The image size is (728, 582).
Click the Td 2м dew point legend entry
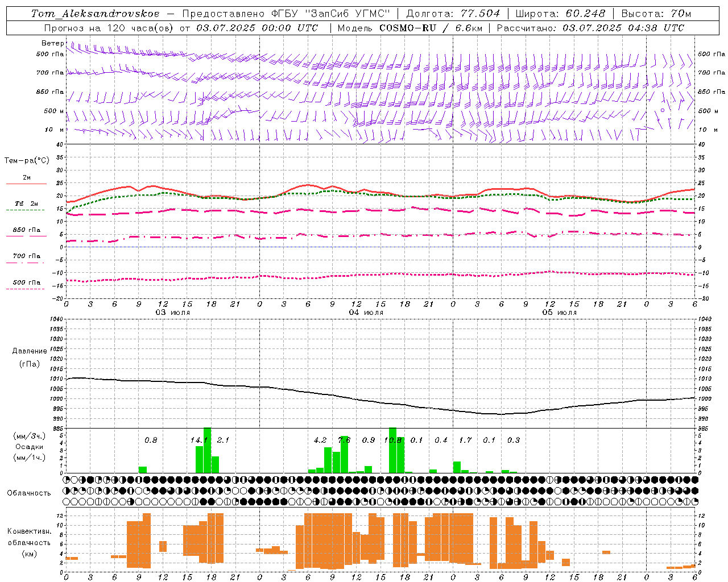[x=27, y=203]
